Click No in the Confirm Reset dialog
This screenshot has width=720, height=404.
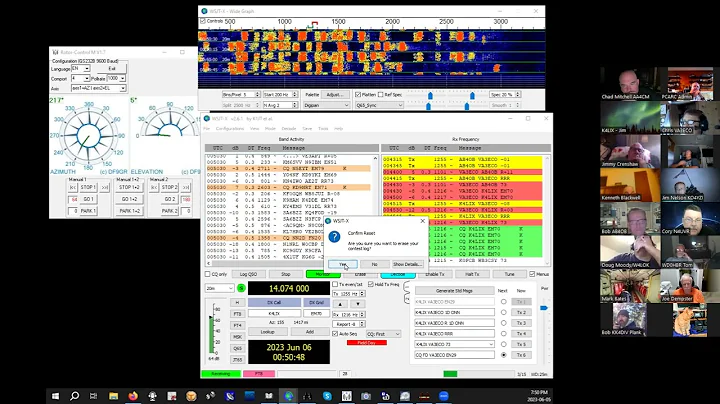pyautogui.click(x=374, y=264)
